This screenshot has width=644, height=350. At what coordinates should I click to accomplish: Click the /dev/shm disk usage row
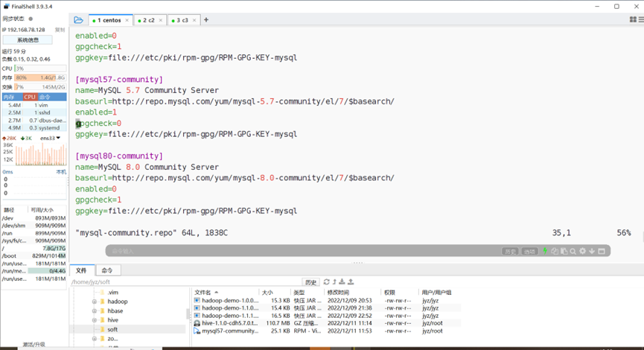coord(34,226)
